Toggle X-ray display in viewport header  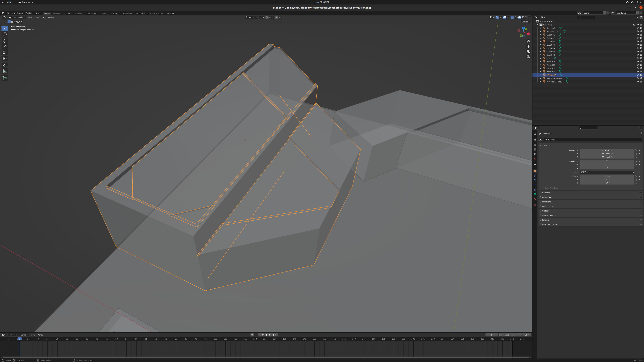pyautogui.click(x=512, y=17)
